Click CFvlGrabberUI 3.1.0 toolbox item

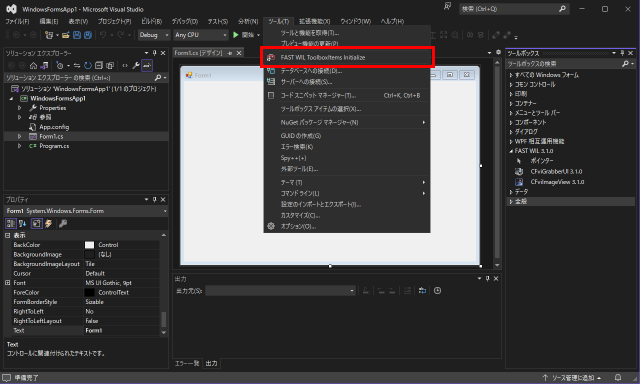[556, 171]
